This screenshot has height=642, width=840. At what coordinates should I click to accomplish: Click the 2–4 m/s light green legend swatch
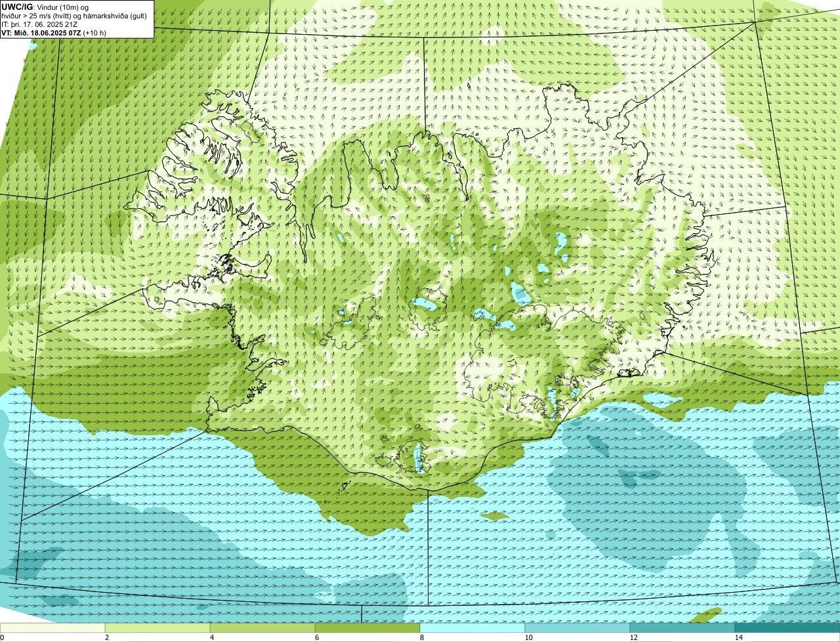(157, 628)
